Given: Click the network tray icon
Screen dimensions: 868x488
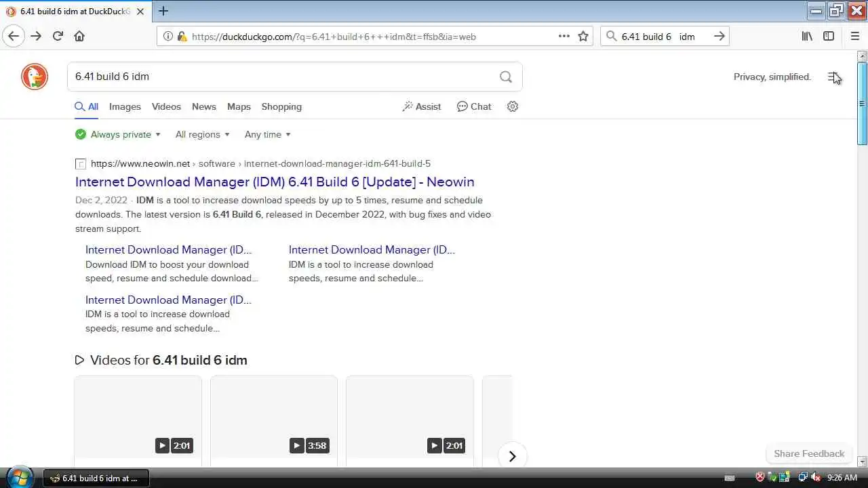Looking at the screenshot, I should 802,478.
